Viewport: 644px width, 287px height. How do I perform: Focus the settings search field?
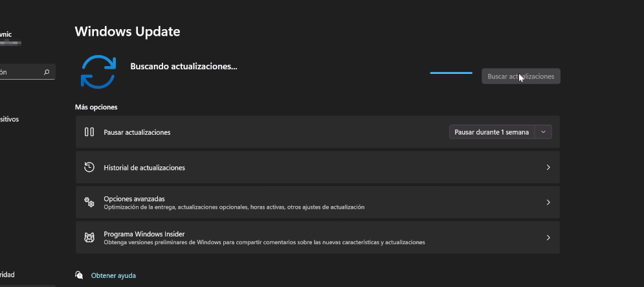19,73
